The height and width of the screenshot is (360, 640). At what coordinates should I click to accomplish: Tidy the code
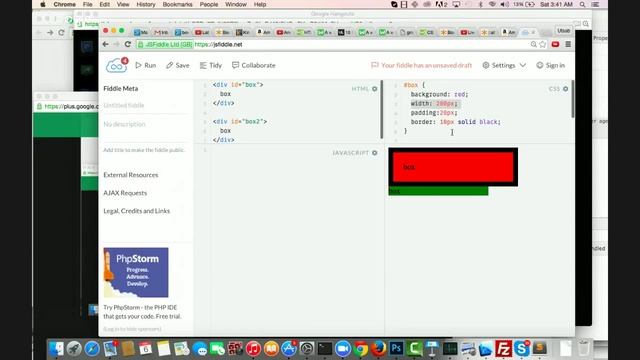(x=211, y=65)
